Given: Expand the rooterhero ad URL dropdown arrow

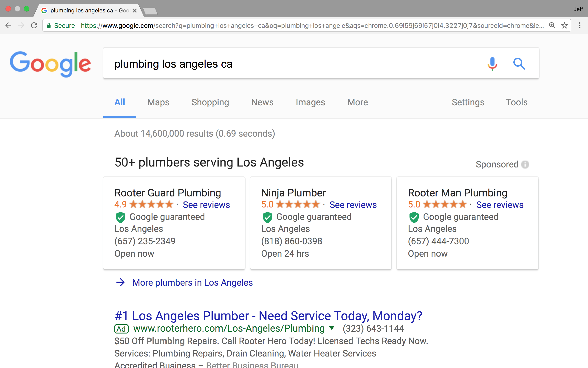Looking at the screenshot, I should point(332,328).
